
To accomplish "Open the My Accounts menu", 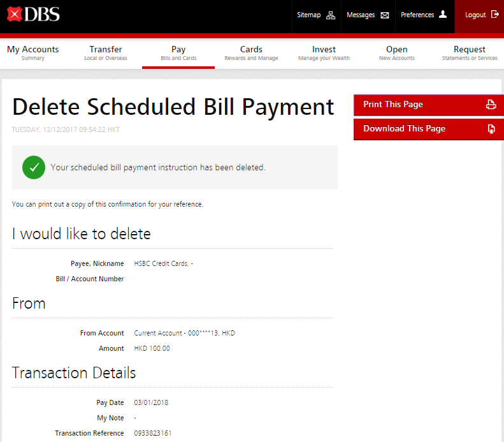I will (33, 53).
